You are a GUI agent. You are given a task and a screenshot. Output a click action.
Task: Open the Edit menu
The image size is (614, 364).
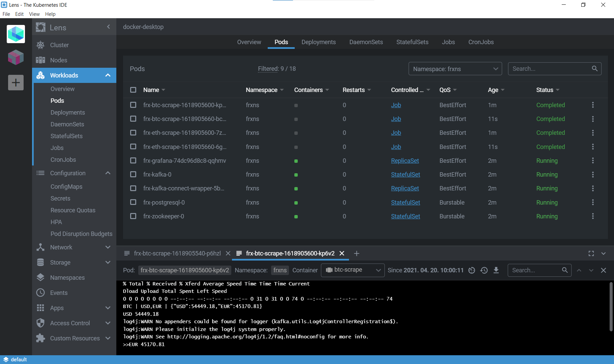point(19,14)
